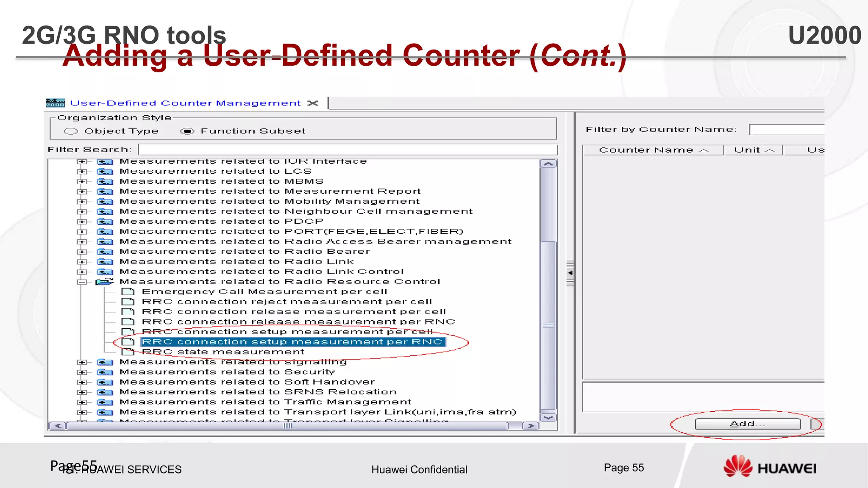Select RRC connection setup measurement per RNC
This screenshot has width=868, height=488.
[x=293, y=342]
